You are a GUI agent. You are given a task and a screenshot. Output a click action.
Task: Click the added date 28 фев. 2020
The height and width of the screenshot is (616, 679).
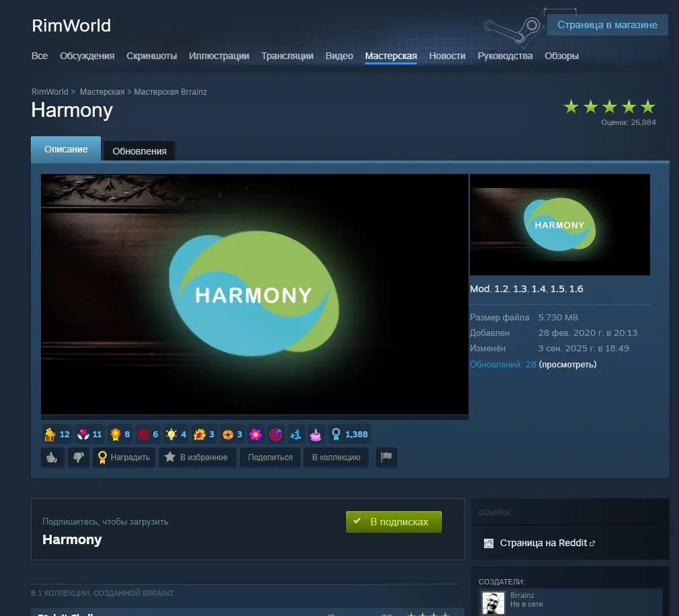tap(588, 333)
